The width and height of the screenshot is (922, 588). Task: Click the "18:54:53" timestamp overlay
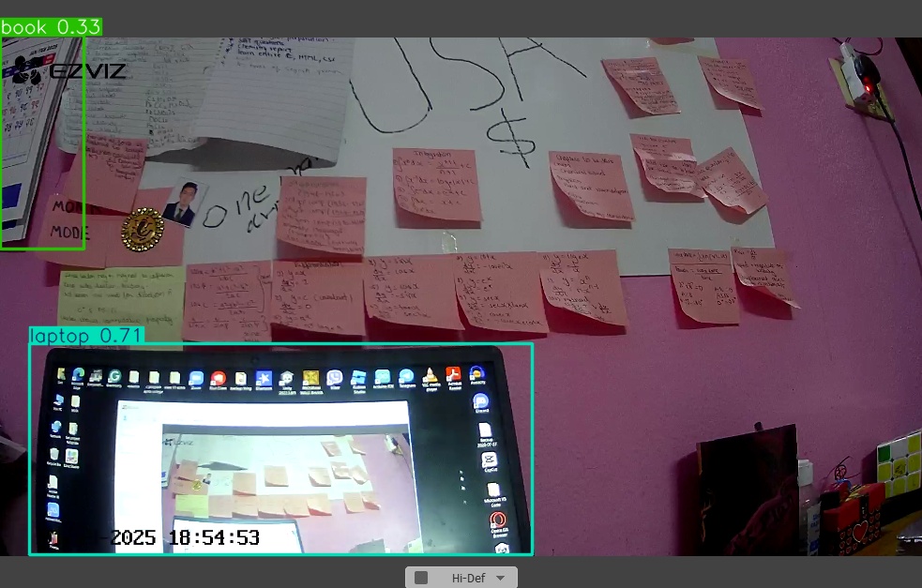(214, 537)
